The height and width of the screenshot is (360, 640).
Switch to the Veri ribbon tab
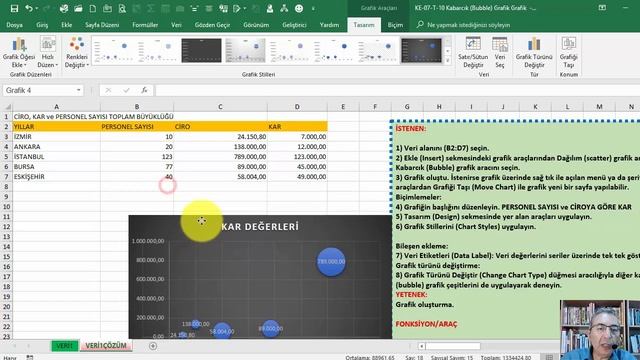tap(176, 25)
